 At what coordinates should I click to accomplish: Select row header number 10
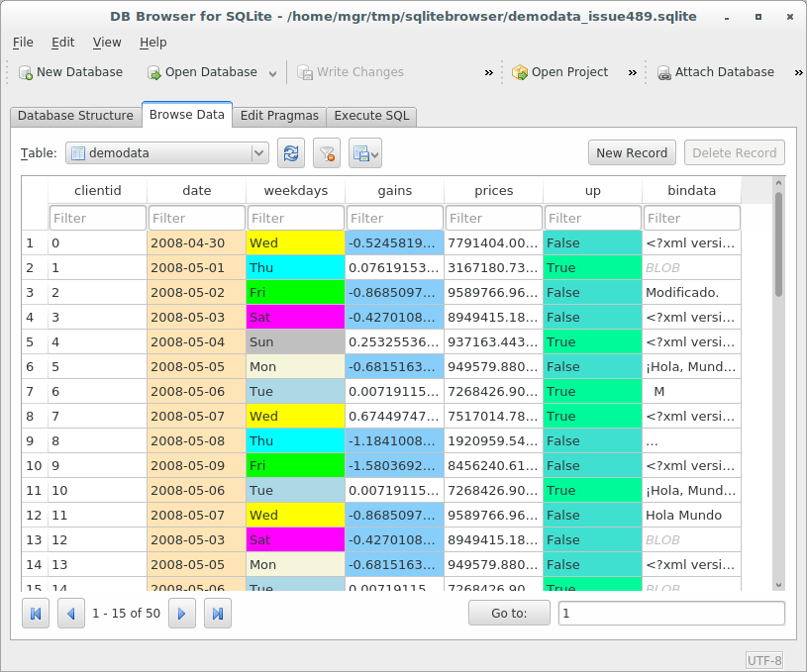pyautogui.click(x=35, y=466)
